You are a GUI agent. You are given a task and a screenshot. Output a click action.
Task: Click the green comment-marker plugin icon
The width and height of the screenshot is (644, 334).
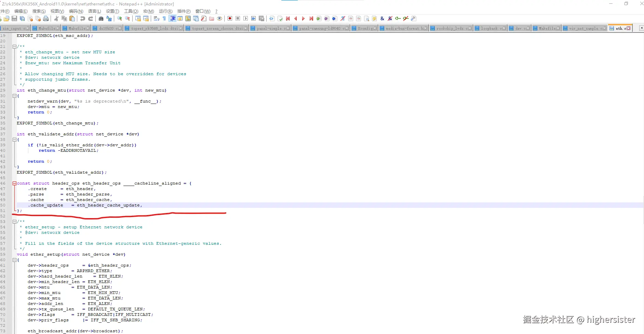click(398, 18)
